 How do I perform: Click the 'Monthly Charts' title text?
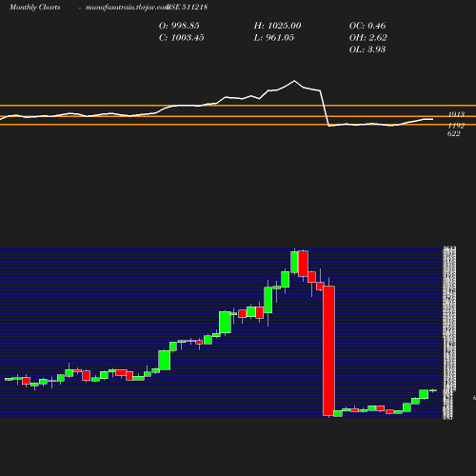[x=34, y=8]
